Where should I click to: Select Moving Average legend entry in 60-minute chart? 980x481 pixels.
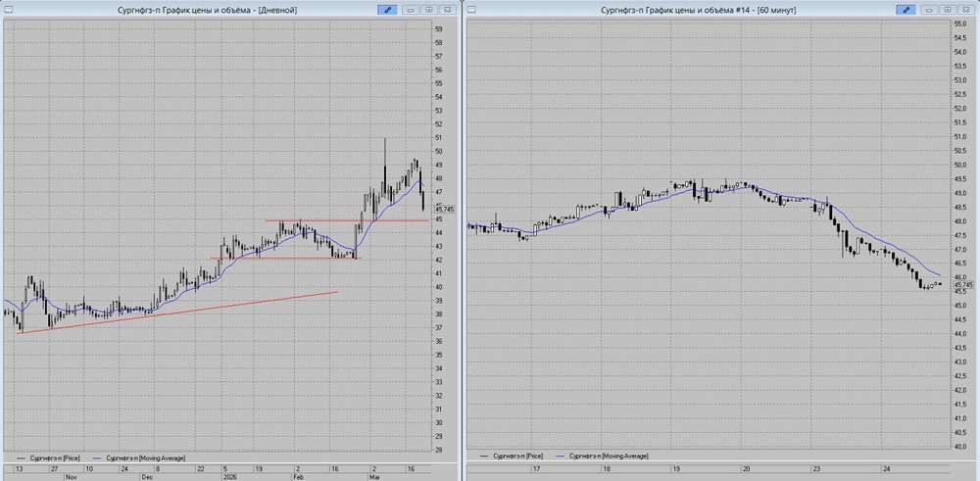(x=603, y=457)
